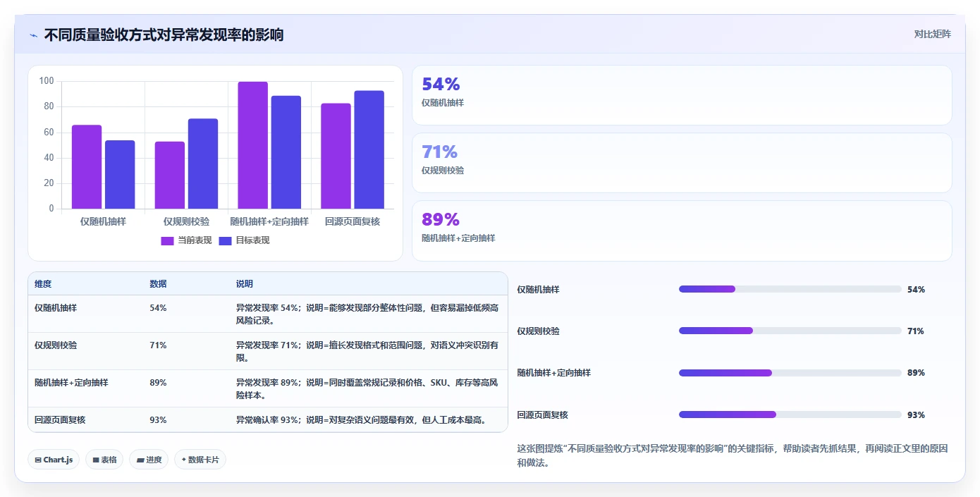Click the blue 随机抽样+定向抽样 chart bar

pyautogui.click(x=286, y=152)
